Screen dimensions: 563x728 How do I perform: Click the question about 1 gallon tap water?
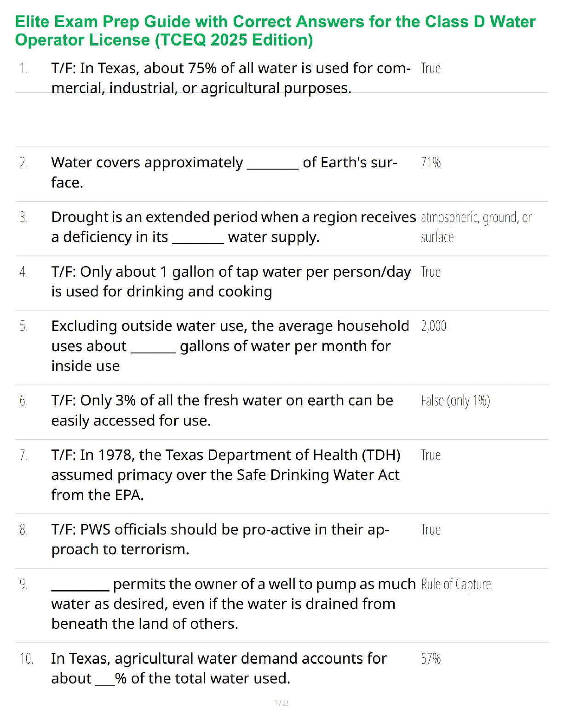point(231,282)
